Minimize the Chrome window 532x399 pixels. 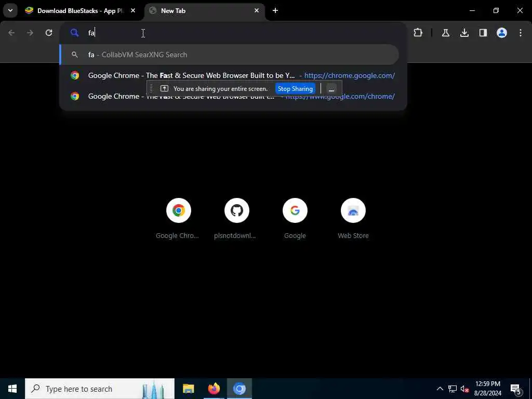(472, 10)
